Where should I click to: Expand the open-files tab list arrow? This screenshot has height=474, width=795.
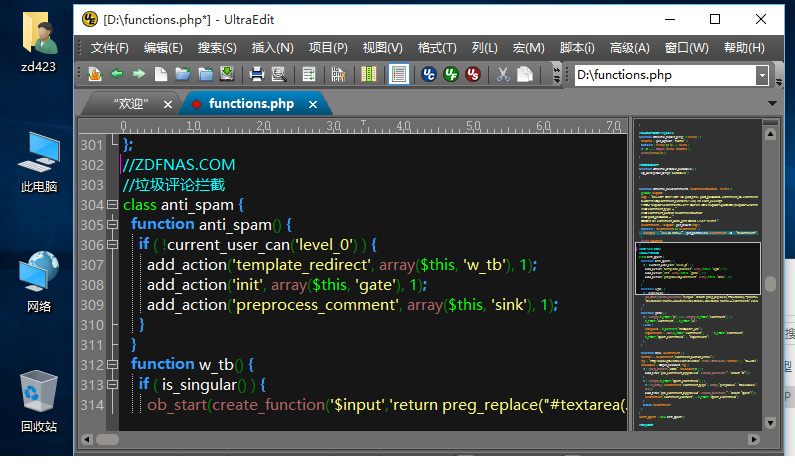tap(772, 103)
